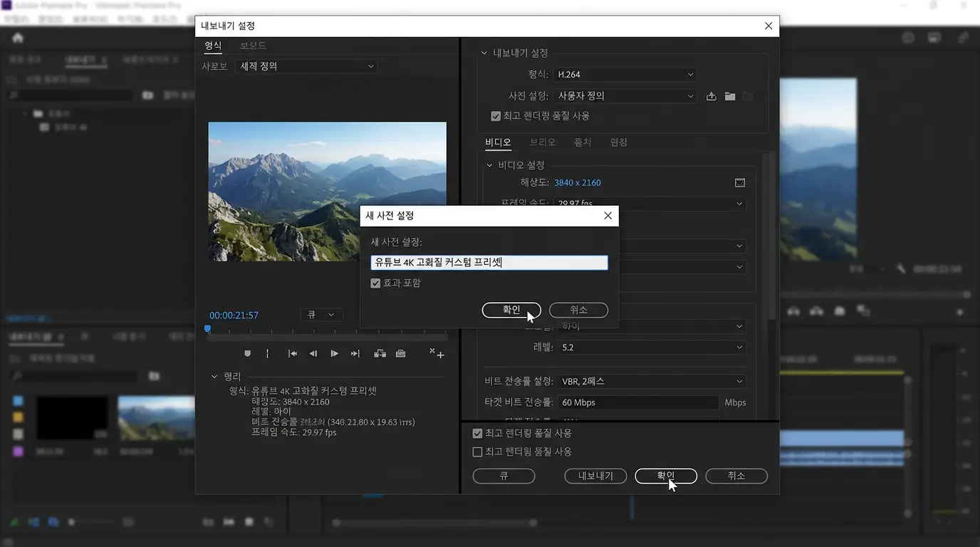
Task: Click 취소 in the 새 사전 설정 dialog
Action: pyautogui.click(x=578, y=311)
